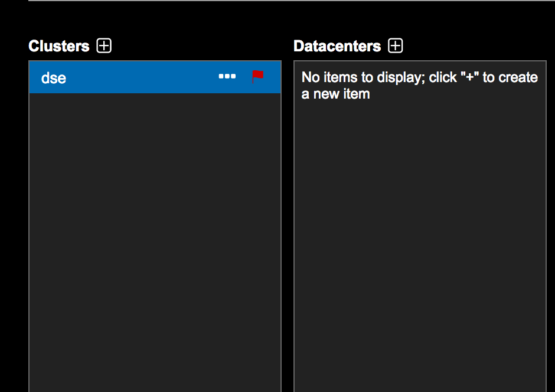555x392 pixels.
Task: Add a new cluster with plus icon
Action: click(x=104, y=45)
